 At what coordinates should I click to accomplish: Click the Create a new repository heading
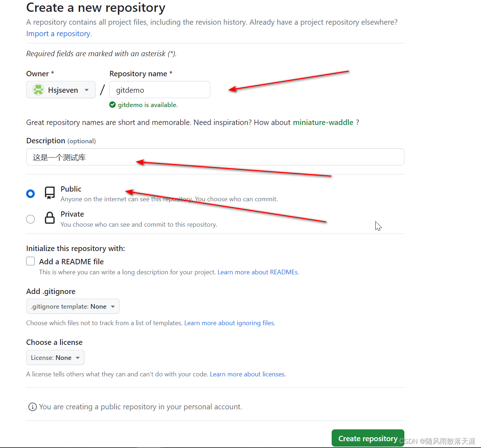pos(96,8)
